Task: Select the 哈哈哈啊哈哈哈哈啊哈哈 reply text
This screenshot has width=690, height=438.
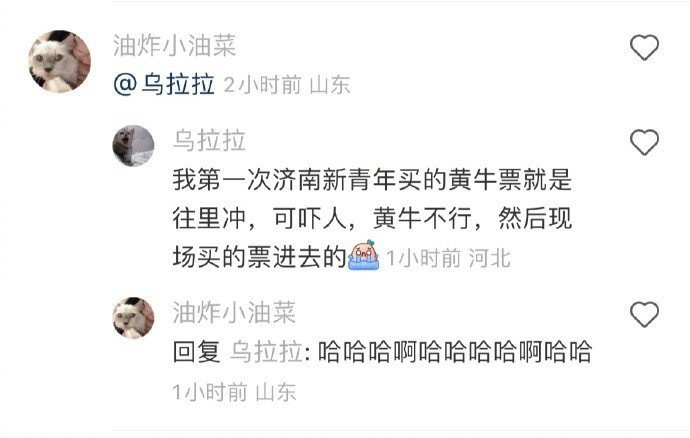Action: pyautogui.click(x=455, y=352)
